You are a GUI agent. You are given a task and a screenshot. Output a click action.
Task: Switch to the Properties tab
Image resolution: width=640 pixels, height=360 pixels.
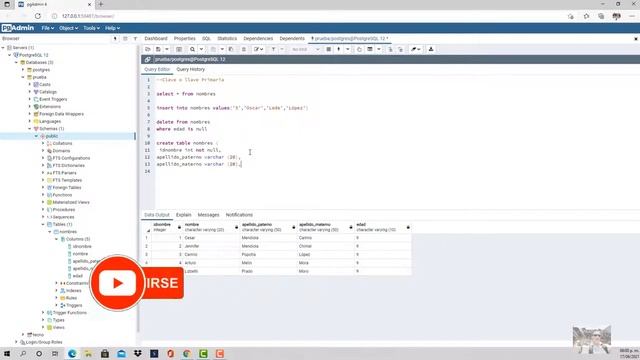point(184,38)
